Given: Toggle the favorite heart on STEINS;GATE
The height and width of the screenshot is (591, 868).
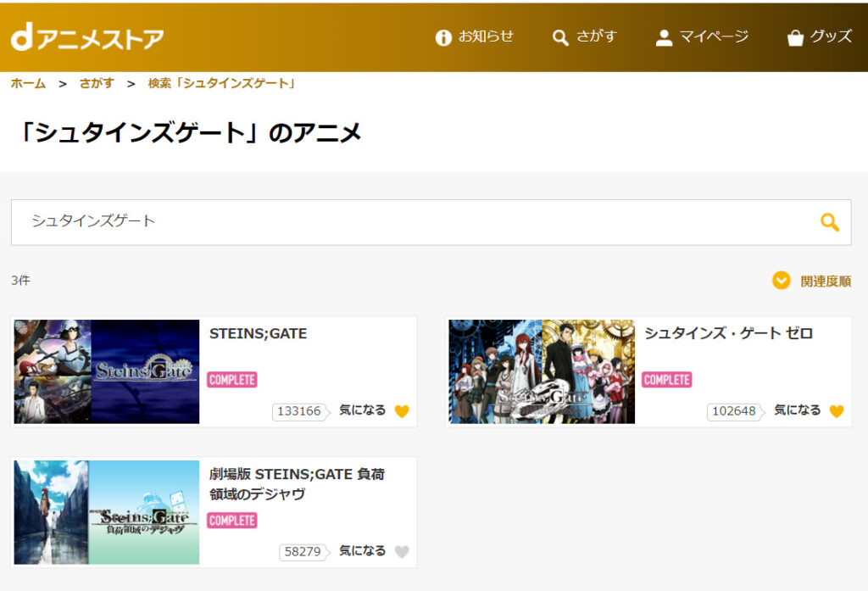Looking at the screenshot, I should [402, 411].
